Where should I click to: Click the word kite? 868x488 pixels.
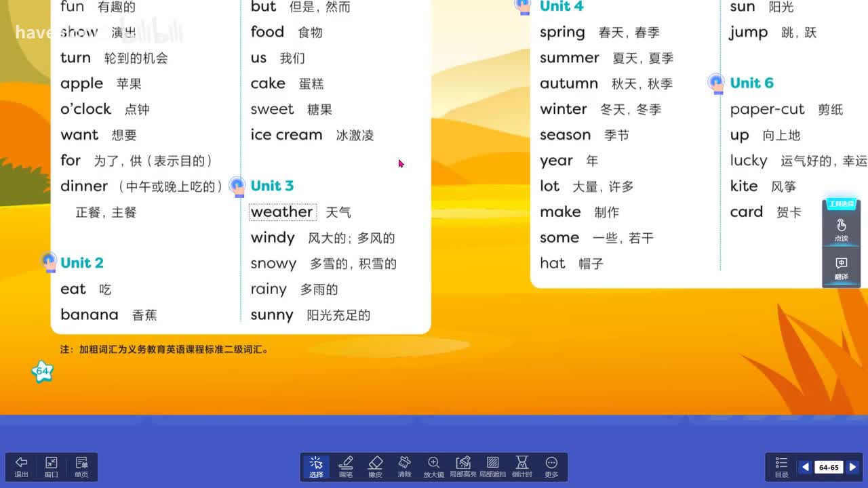[744, 186]
